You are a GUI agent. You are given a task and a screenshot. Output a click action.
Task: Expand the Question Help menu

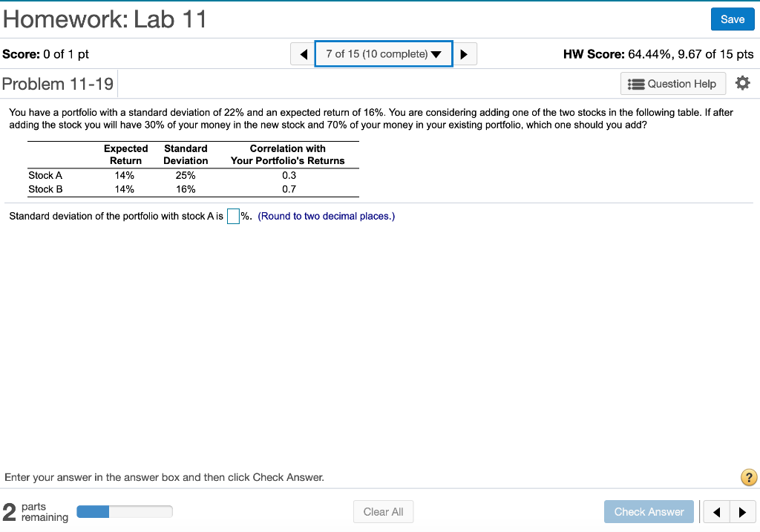(672, 83)
